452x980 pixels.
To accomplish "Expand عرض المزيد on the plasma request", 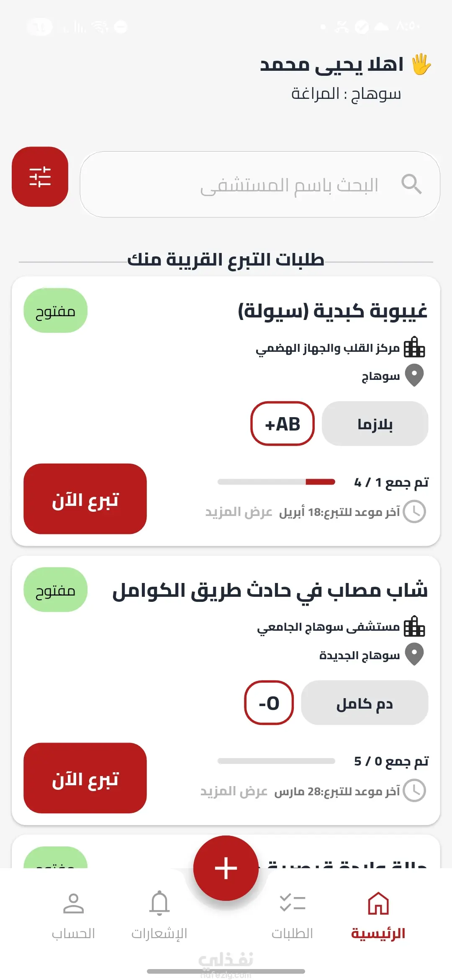I will pyautogui.click(x=239, y=512).
